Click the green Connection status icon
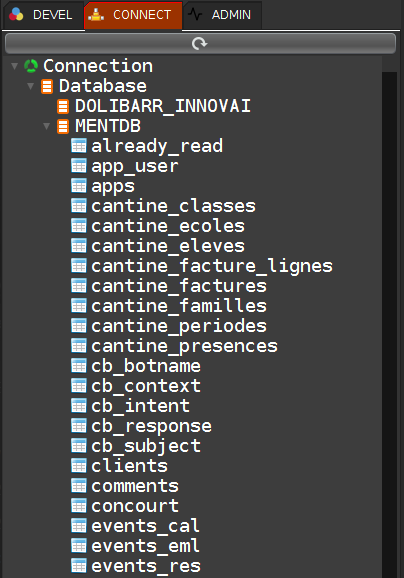The height and width of the screenshot is (578, 404). pyautogui.click(x=31, y=66)
